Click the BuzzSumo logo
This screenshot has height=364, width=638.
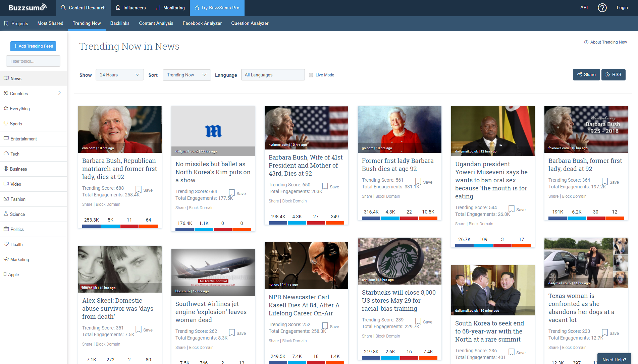tap(28, 7)
